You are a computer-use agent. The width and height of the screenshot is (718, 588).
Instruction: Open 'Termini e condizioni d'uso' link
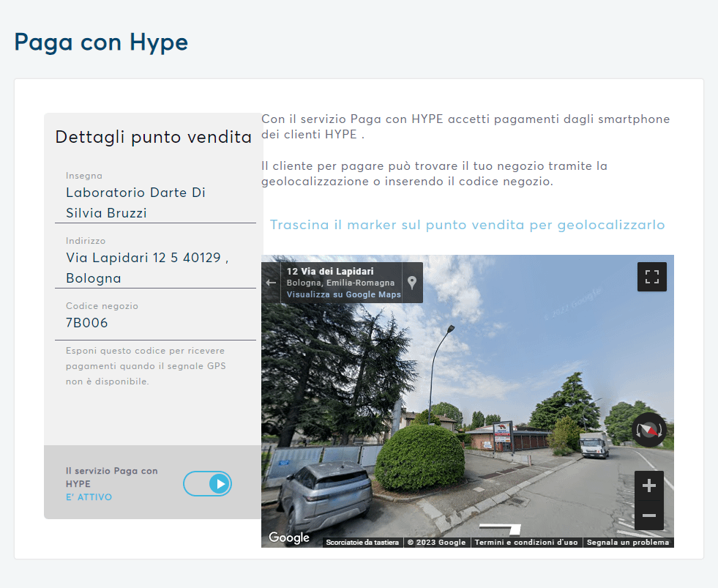click(526, 542)
